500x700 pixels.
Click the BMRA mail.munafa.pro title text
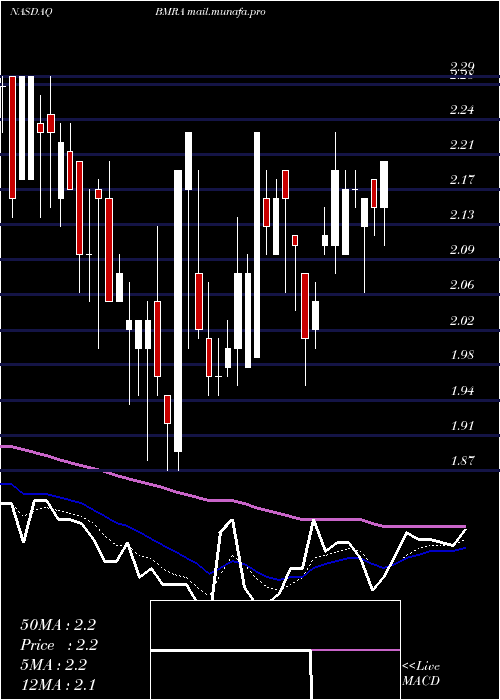210,12
